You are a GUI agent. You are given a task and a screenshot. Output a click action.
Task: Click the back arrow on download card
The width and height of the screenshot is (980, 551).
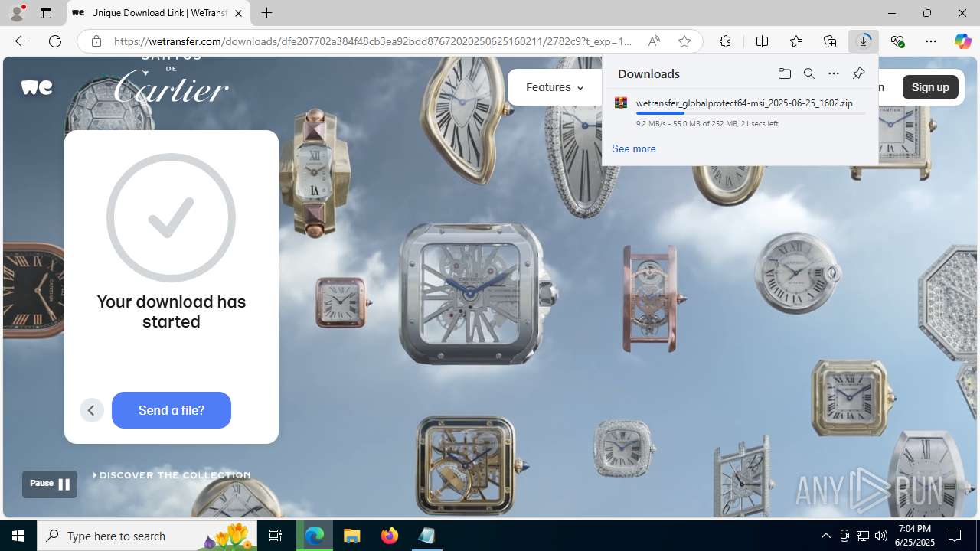click(91, 410)
